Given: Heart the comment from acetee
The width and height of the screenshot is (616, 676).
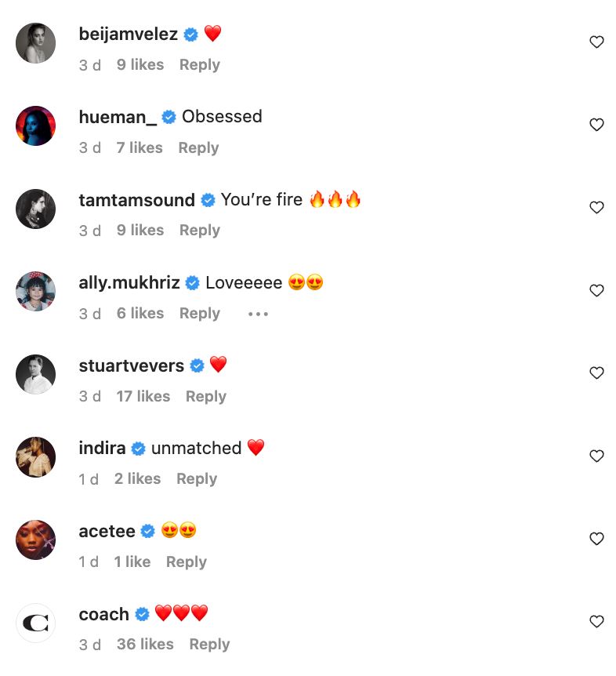Looking at the screenshot, I should 596,539.
